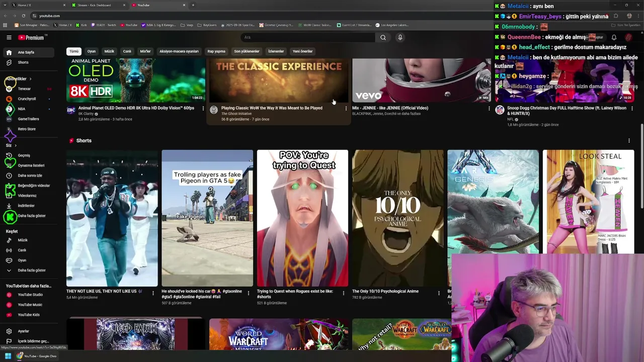
Task: Open options for Animal Planet OLED video
Action: pyautogui.click(x=203, y=109)
